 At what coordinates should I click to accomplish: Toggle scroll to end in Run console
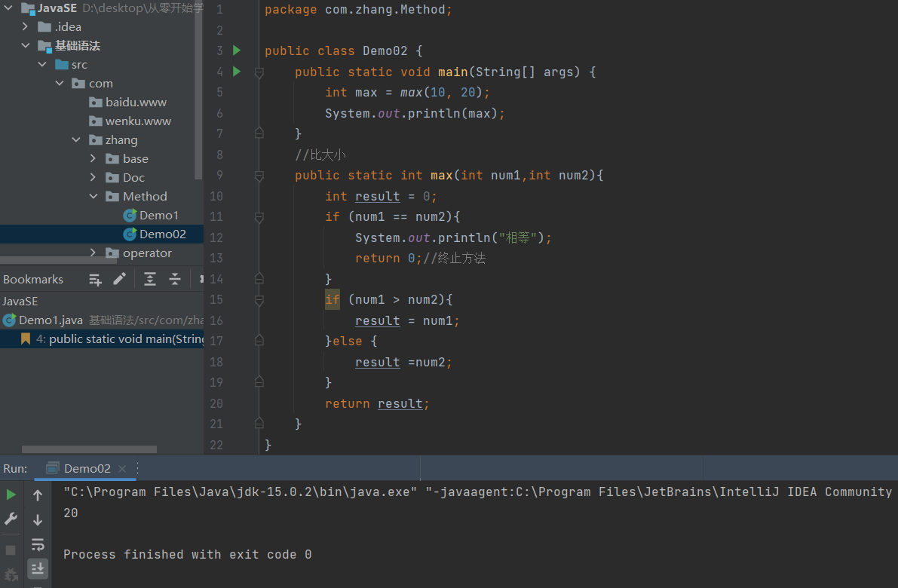37,568
